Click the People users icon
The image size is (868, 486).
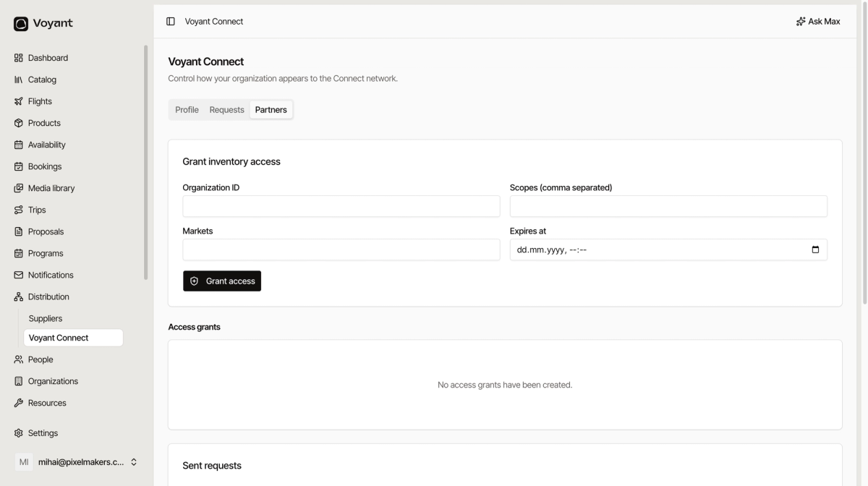point(19,359)
